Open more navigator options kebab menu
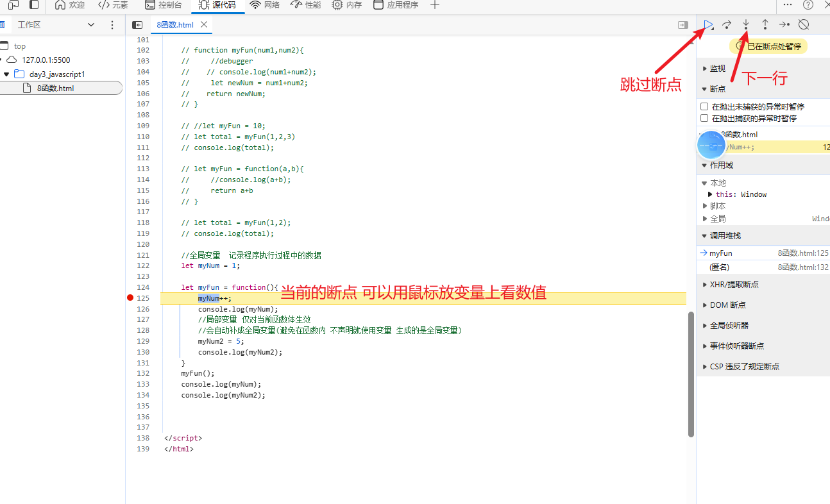The width and height of the screenshot is (830, 504). [112, 25]
